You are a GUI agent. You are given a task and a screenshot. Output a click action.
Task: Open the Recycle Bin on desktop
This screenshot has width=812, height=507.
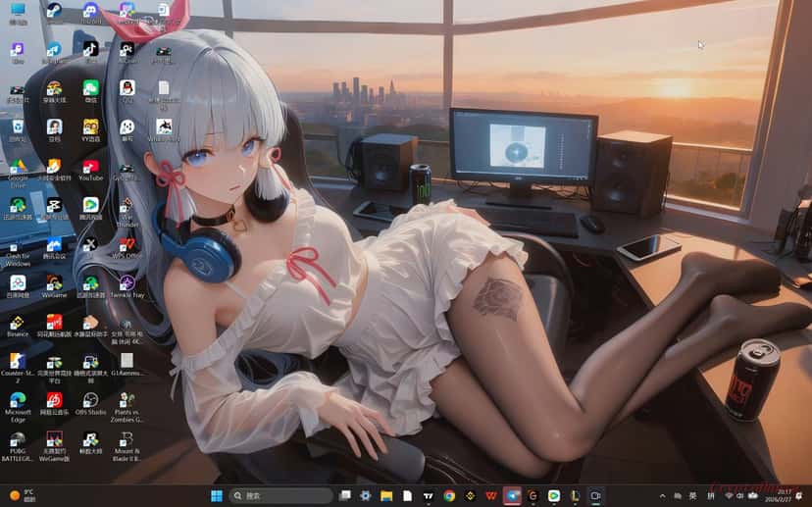(18, 130)
